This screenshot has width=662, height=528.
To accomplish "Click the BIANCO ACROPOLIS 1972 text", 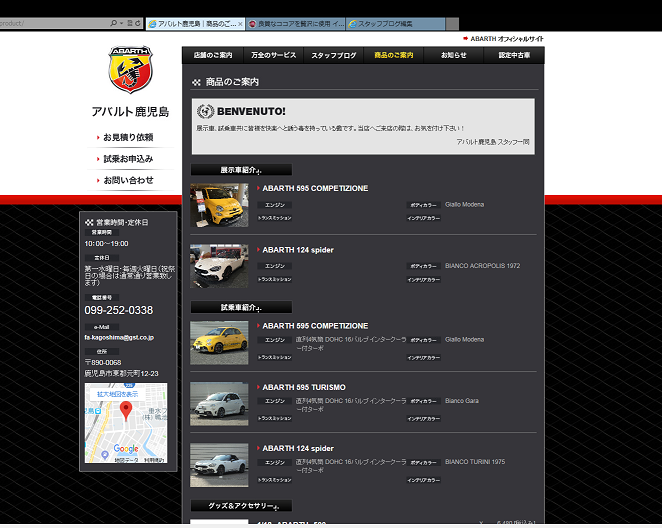I will [x=483, y=266].
